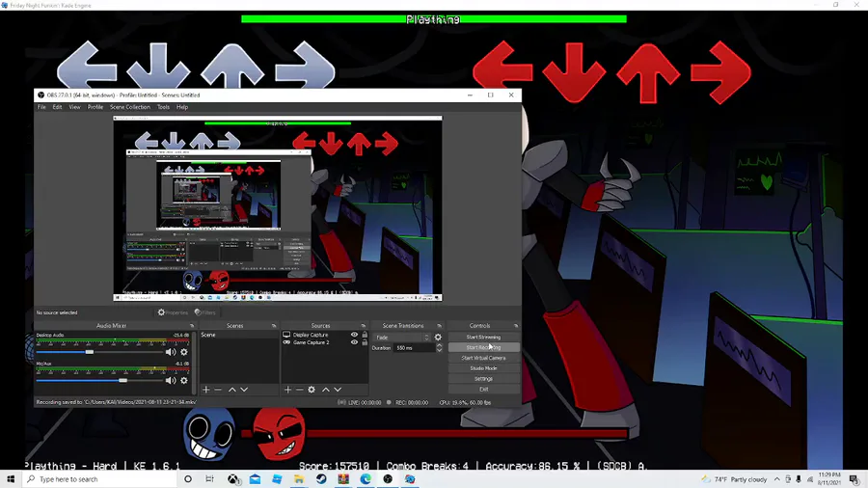
Task: Open the notification center icon
Action: [854, 479]
